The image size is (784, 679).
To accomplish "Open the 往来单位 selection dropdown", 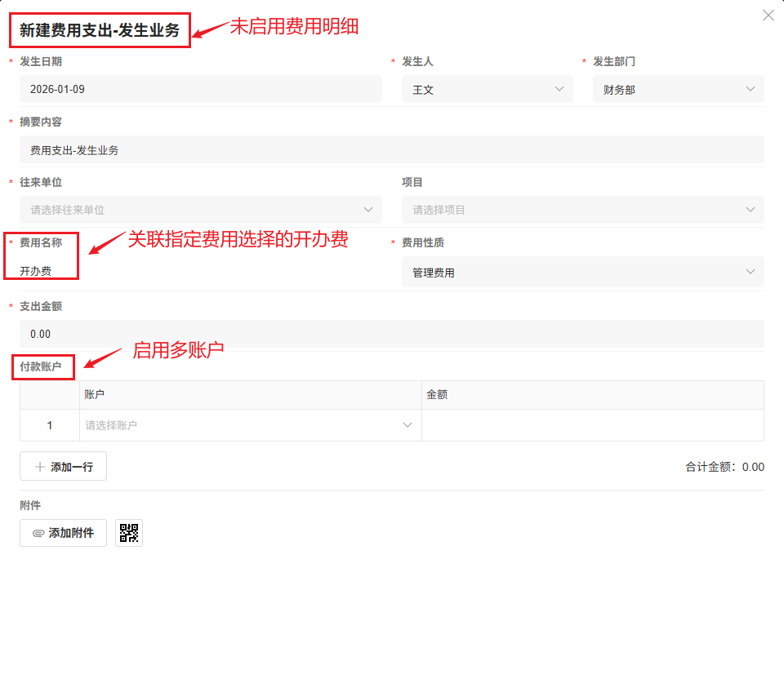I will 200,210.
